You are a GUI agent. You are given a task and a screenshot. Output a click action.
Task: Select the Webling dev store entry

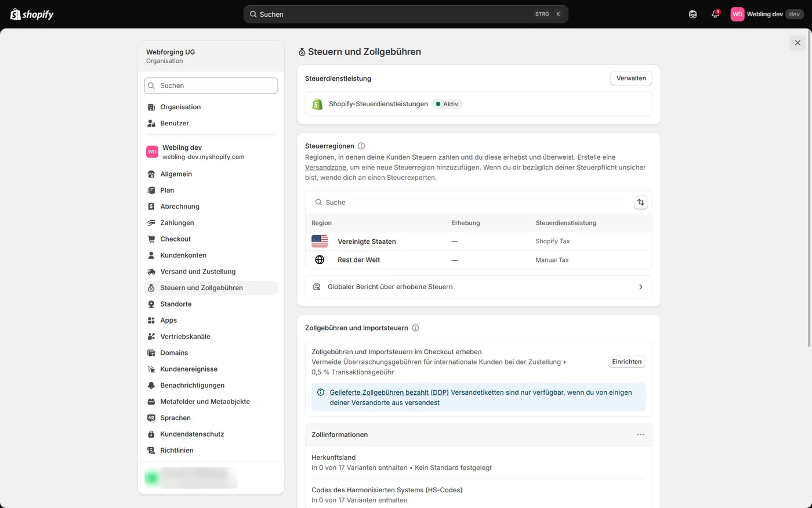211,152
